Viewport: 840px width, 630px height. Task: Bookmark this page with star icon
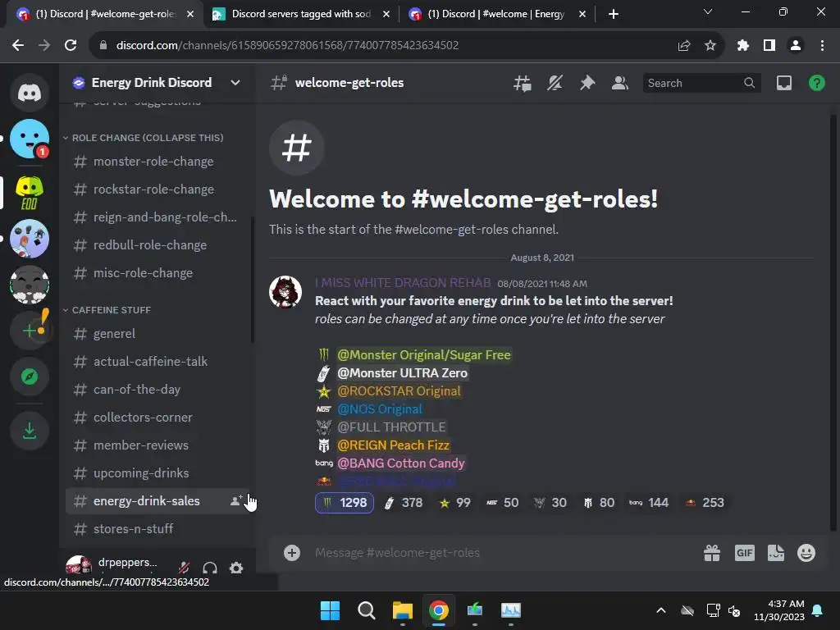point(710,46)
